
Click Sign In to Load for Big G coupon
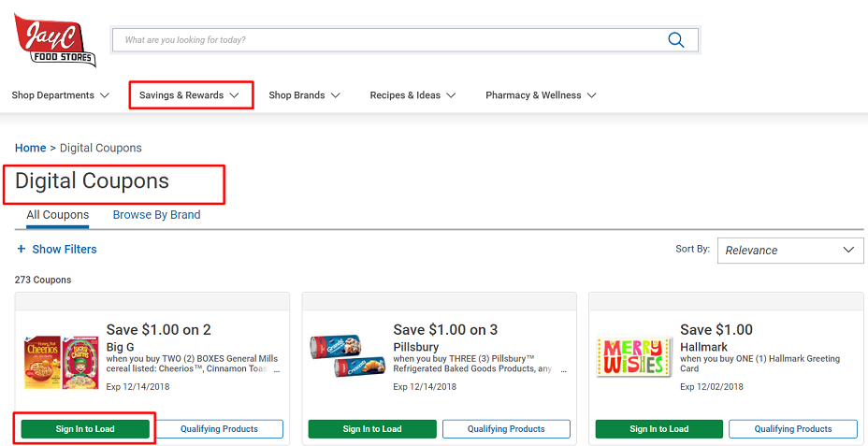click(85, 429)
